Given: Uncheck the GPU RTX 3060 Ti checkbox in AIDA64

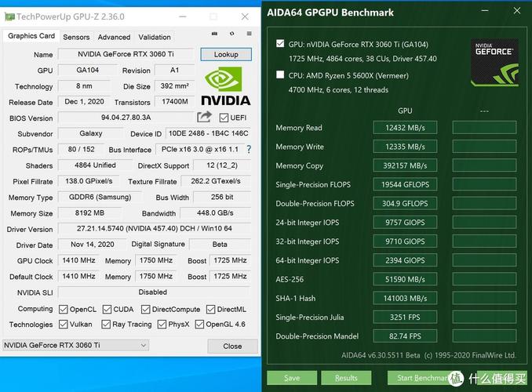Looking at the screenshot, I should [280, 44].
